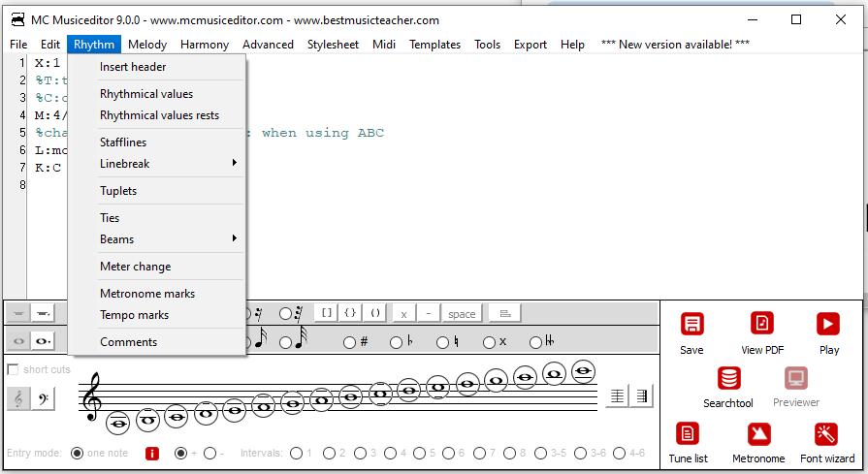Open the Templates menu
This screenshot has height=474, width=868.
point(434,45)
